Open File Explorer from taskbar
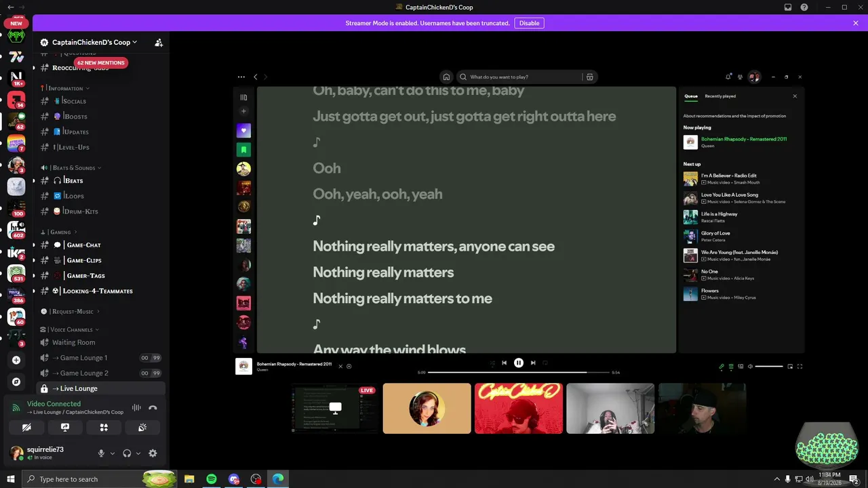868x488 pixels. click(189, 479)
